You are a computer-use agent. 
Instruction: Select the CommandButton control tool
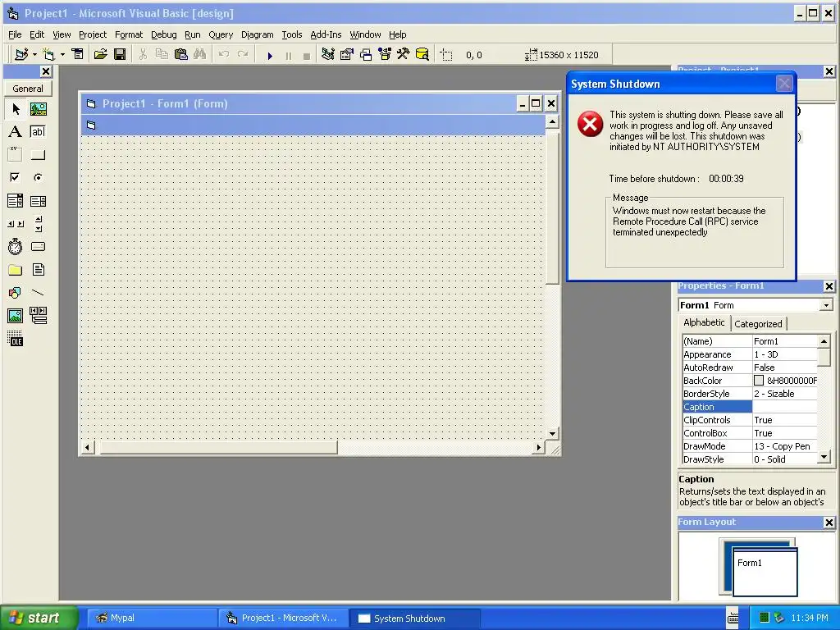pos(38,155)
